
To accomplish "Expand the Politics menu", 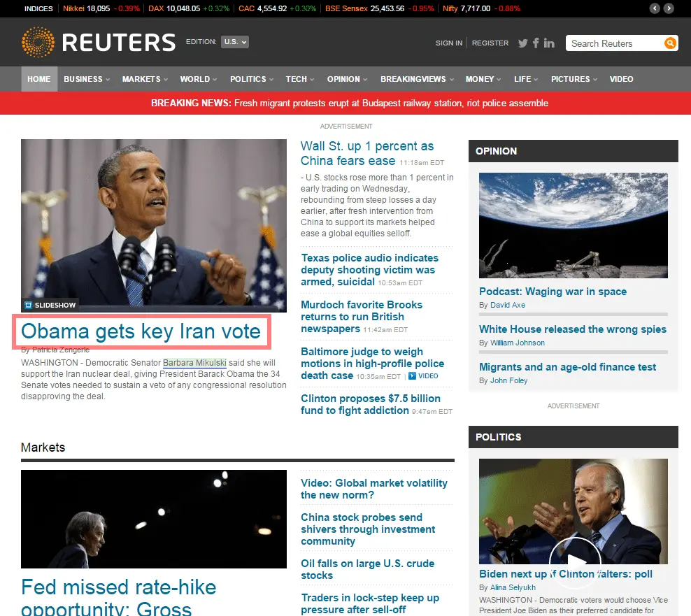I will pyautogui.click(x=252, y=79).
